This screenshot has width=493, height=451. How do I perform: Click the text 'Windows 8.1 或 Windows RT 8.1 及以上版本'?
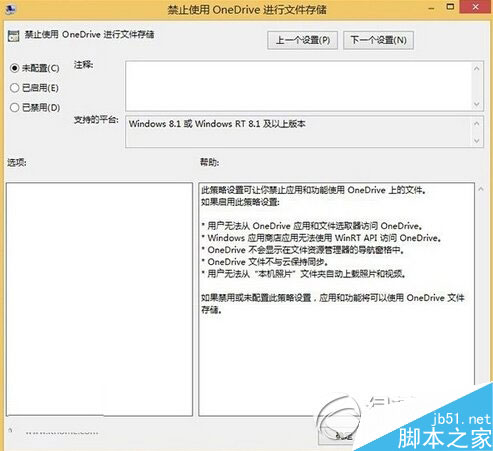(x=217, y=124)
